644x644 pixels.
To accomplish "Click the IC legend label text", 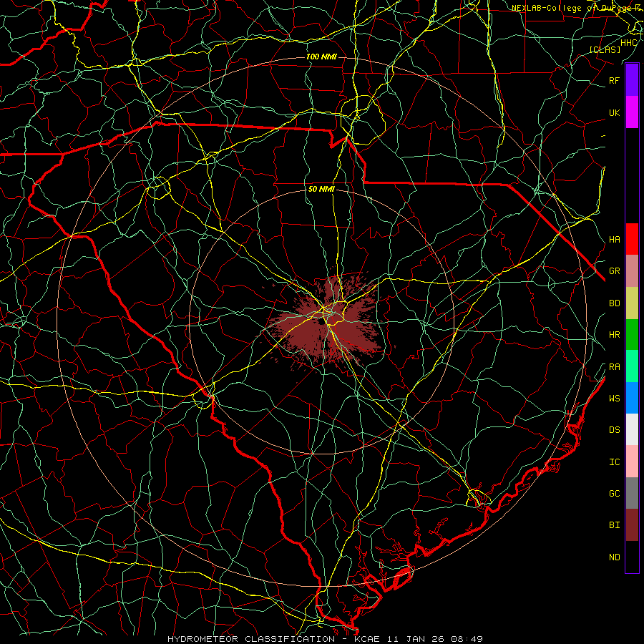I will click(x=614, y=462).
